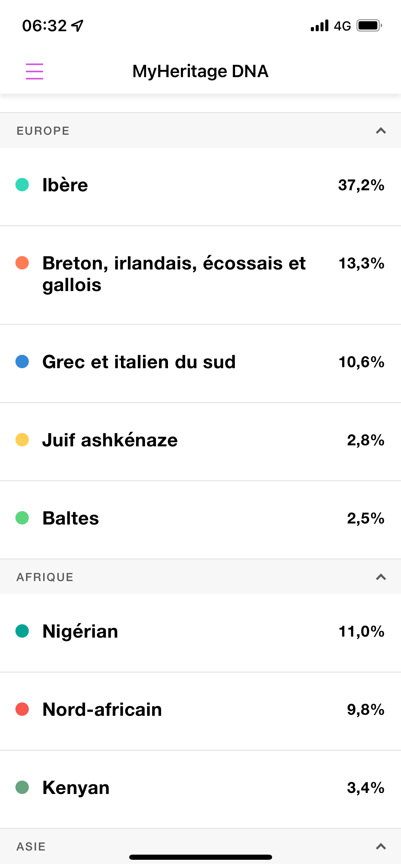Viewport: 401px width, 868px height.
Task: Open the Ibère ethnicity entry
Action: pos(200,187)
